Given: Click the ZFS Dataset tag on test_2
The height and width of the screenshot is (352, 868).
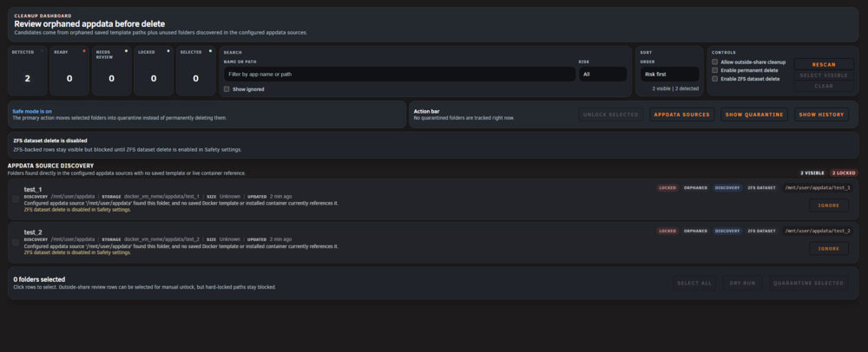Looking at the screenshot, I should [x=761, y=231].
